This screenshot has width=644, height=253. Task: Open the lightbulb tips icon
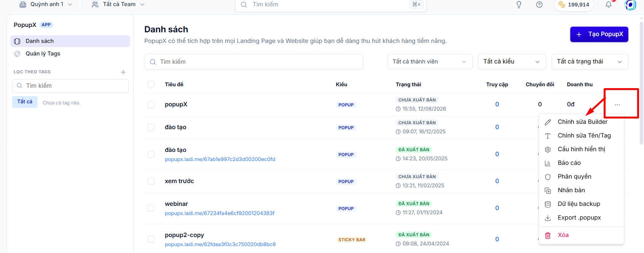tap(519, 5)
